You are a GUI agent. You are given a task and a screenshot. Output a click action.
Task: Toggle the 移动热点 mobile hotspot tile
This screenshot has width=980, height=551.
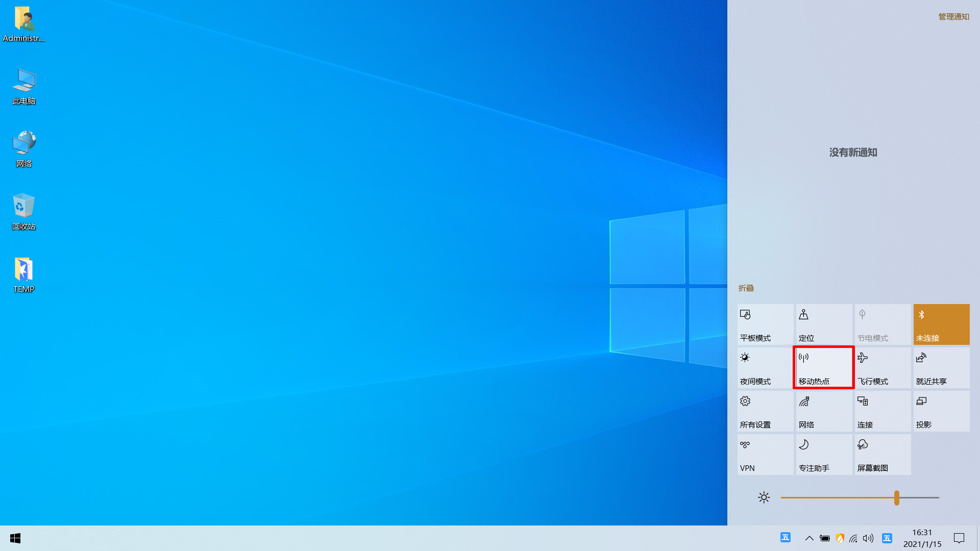[823, 367]
